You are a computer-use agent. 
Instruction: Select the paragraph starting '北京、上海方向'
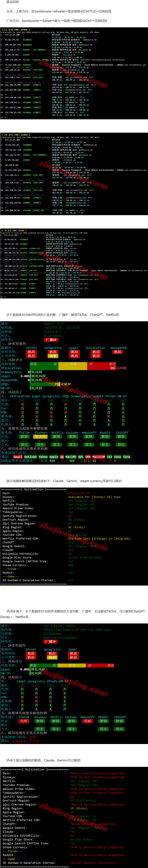pyautogui.click(x=59, y=11)
